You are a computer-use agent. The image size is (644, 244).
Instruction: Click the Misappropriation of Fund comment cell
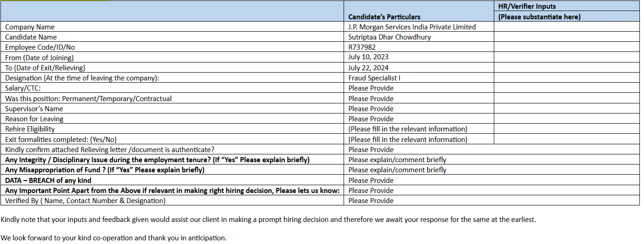397,170
